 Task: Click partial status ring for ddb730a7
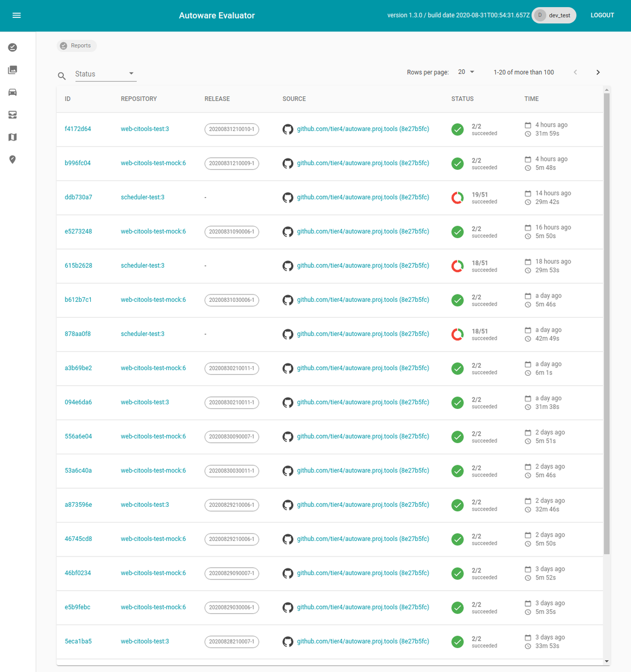point(458,198)
